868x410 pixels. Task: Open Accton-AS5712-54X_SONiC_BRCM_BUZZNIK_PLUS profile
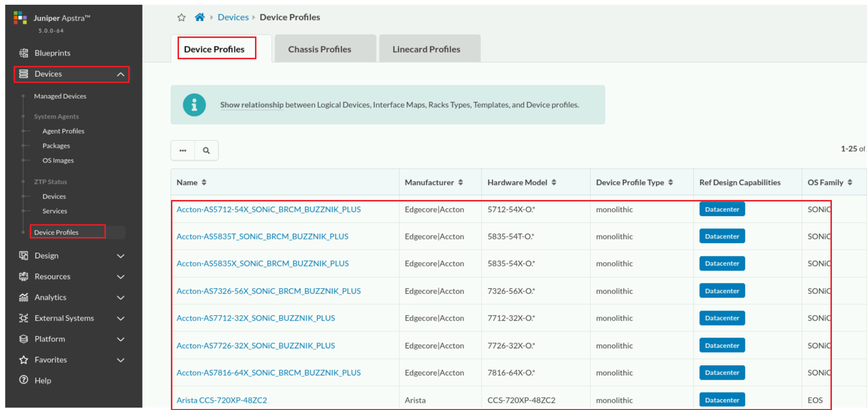point(269,209)
